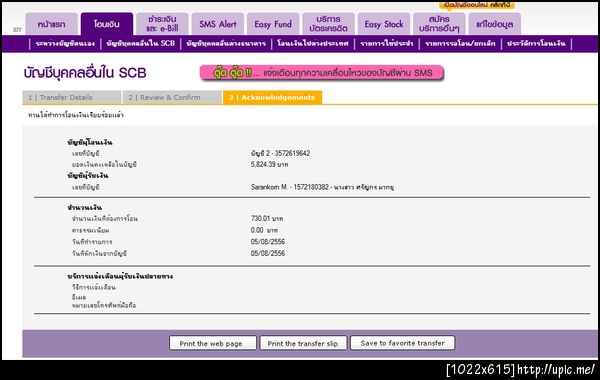Open รายการรอโอน/ยกเลิก submenu item
600x380 pixels.
coord(460,44)
